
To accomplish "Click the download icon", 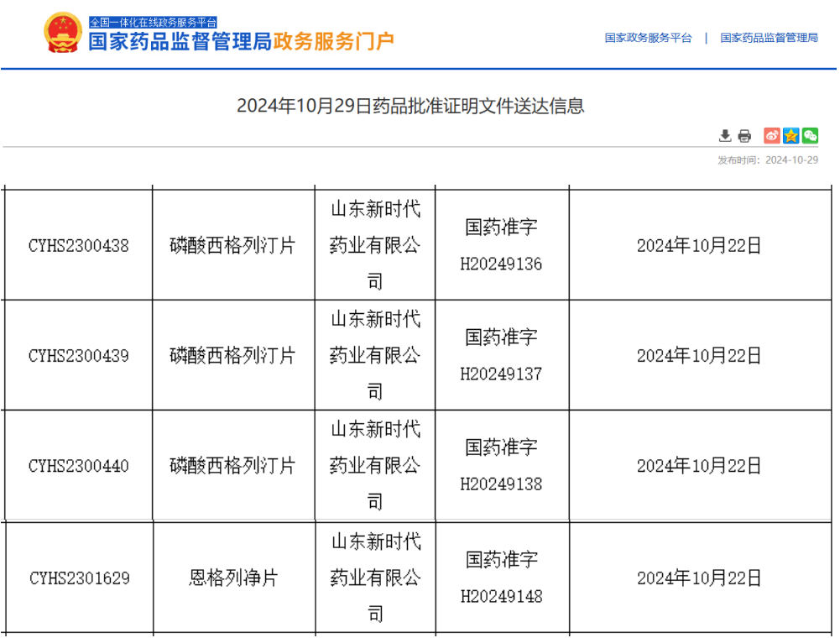I will (x=725, y=136).
